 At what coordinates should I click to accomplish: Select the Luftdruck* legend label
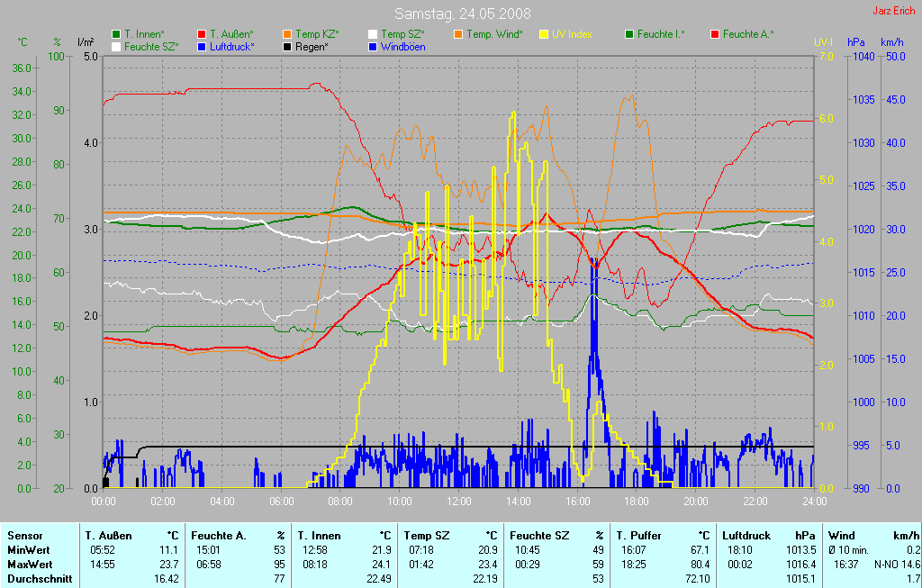(x=232, y=47)
